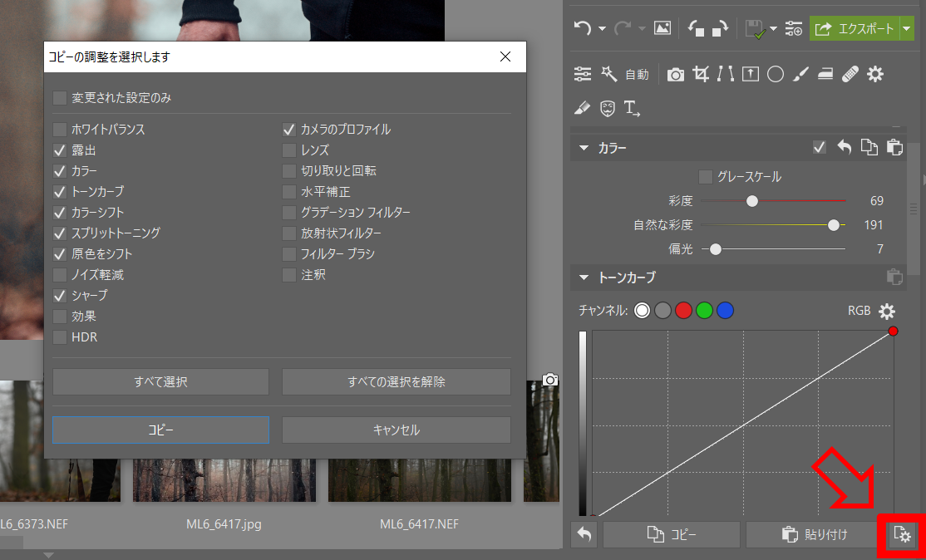Image resolution: width=926 pixels, height=560 pixels.
Task: Uncheck トーンカーブ checkbox in dialog
Action: point(60,192)
